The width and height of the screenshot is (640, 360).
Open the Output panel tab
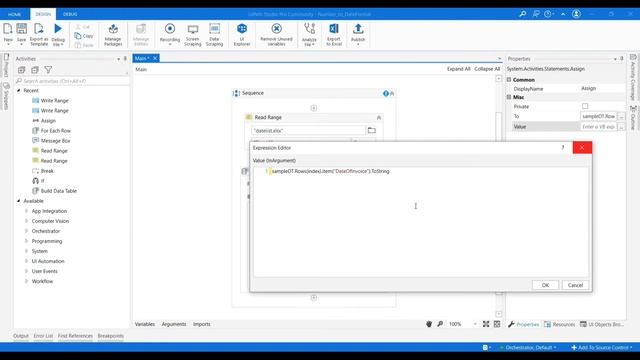[21, 336]
